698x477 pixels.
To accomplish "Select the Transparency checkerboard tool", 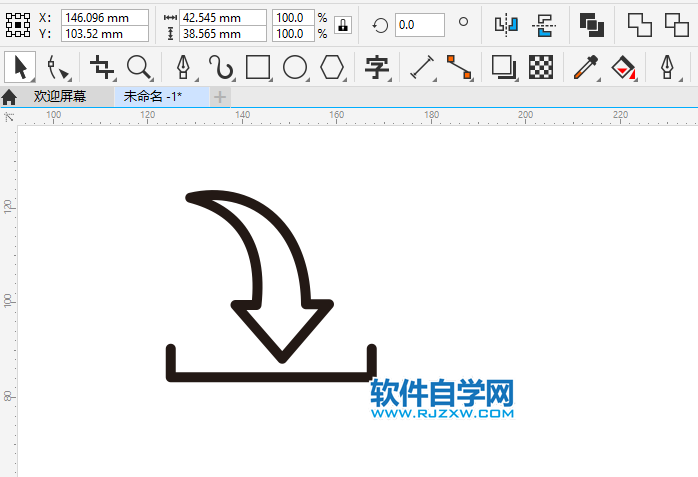I will tap(541, 68).
